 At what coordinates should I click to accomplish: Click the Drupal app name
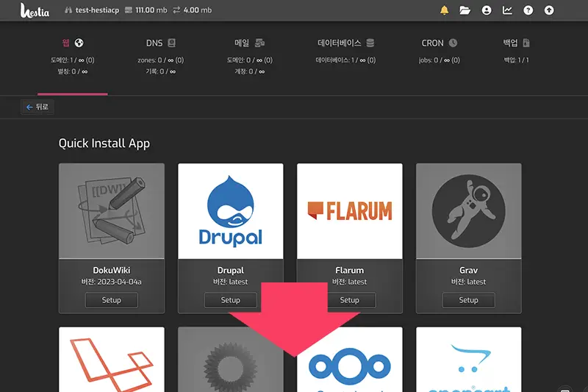[231, 270]
